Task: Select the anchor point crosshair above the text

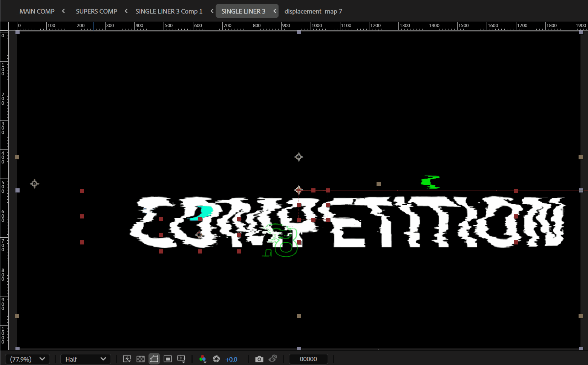Action: coord(299,157)
